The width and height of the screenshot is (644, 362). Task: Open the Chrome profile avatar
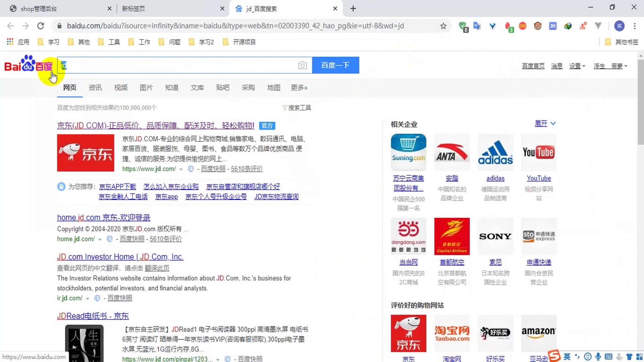coord(619,26)
